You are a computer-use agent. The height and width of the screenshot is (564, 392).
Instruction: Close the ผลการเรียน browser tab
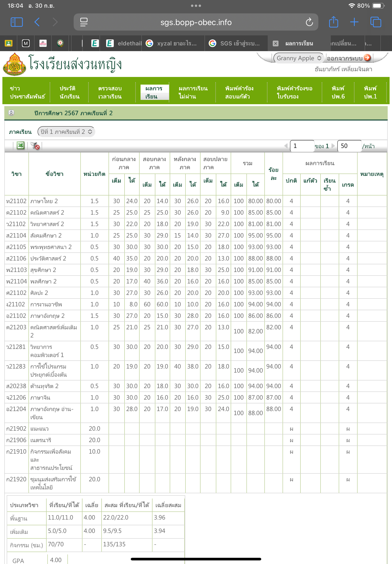click(275, 43)
